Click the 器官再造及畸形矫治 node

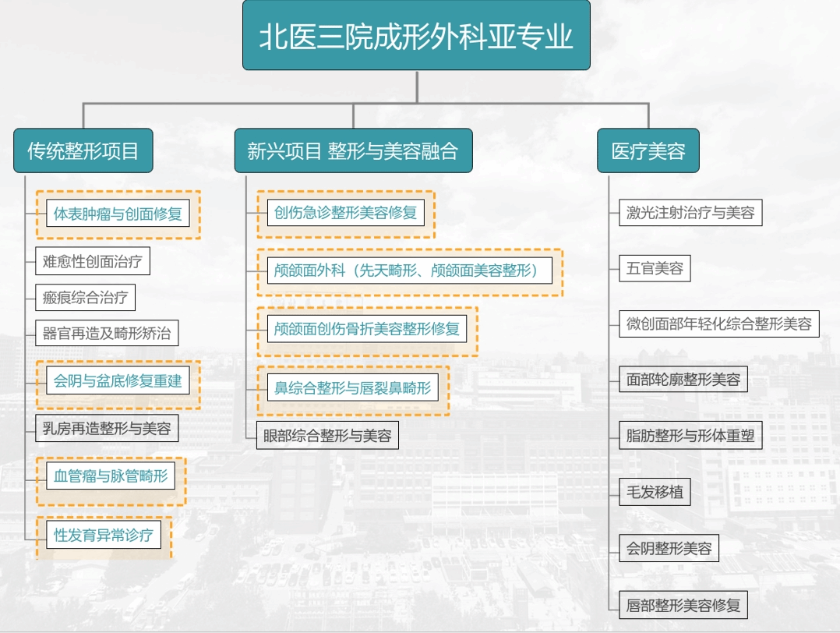(x=107, y=333)
